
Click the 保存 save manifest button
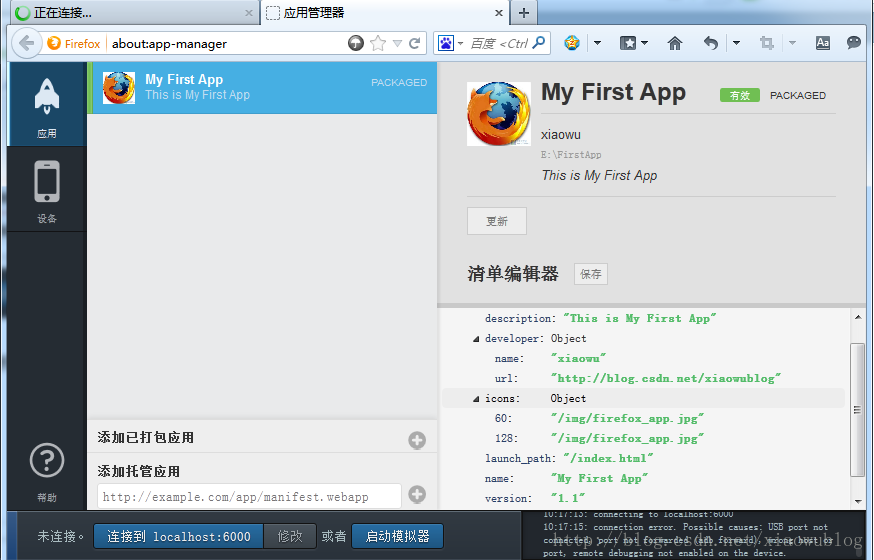[591, 274]
